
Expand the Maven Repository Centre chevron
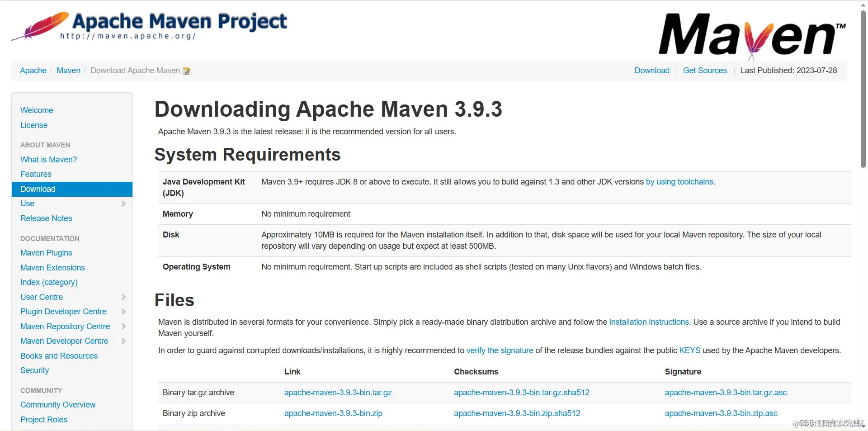123,327
